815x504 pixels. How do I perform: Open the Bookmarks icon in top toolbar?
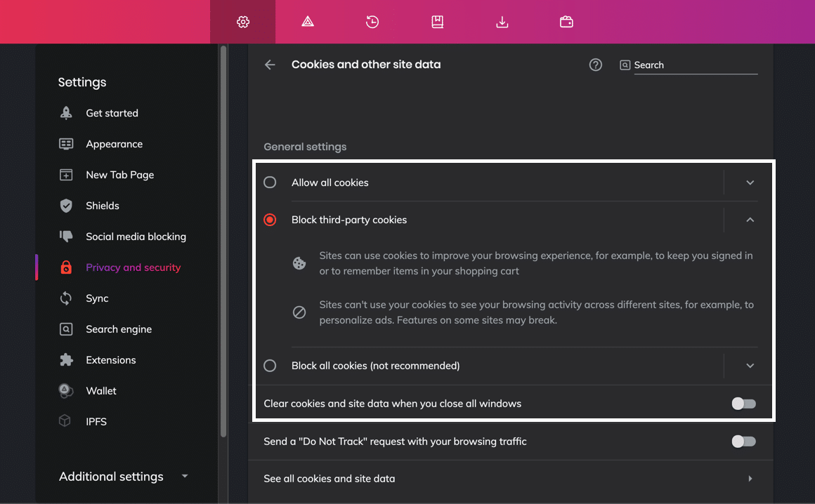coord(437,22)
